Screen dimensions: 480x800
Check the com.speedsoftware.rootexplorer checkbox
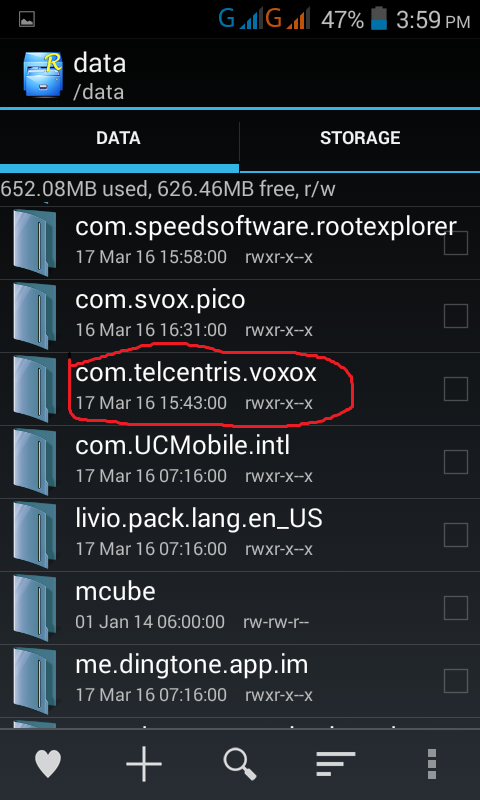pyautogui.click(x=456, y=243)
